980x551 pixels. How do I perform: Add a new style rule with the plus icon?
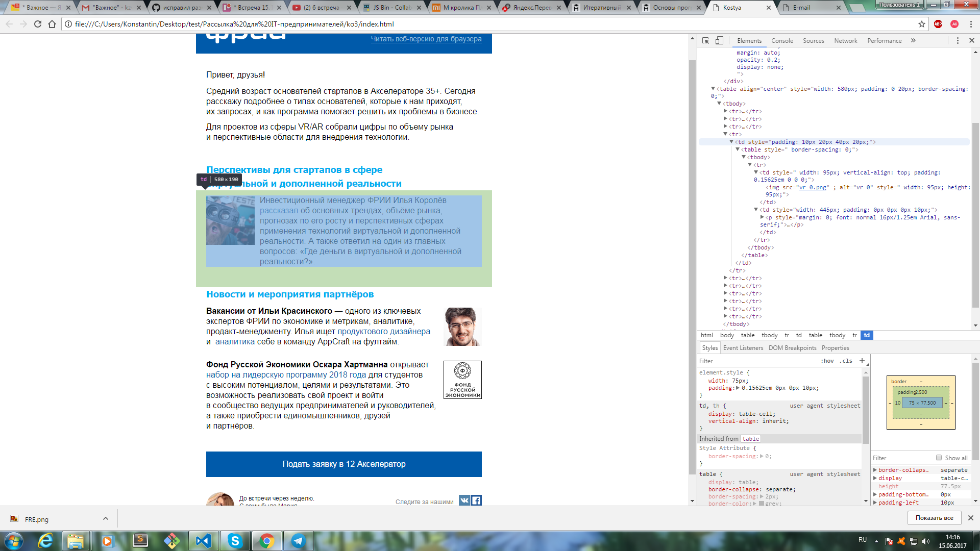[862, 361]
